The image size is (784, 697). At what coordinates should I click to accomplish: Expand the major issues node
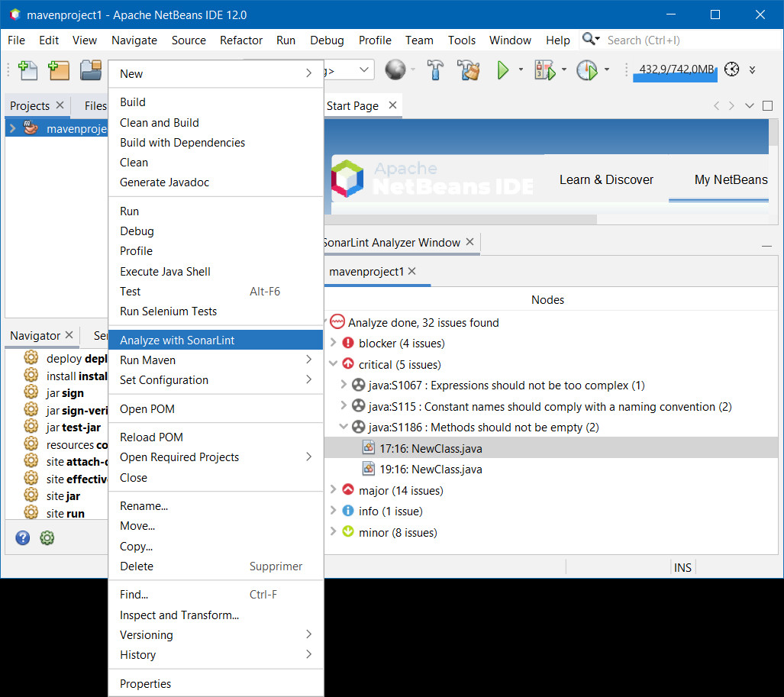pos(334,489)
